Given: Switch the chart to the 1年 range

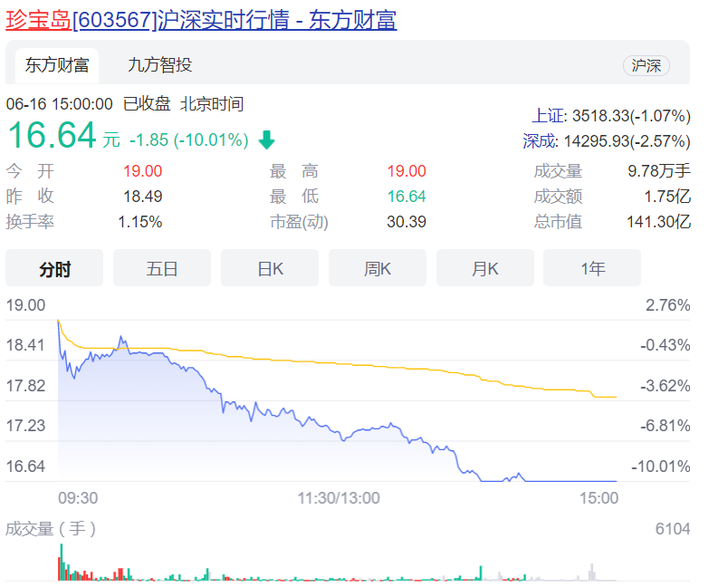Looking at the screenshot, I should (x=592, y=268).
